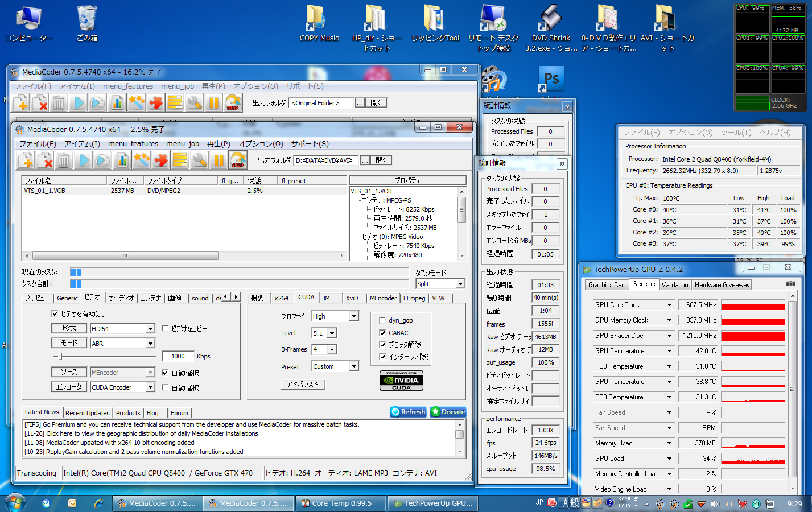Click the blue play (start) icon in the front MediaCoder toolbar
812x512 pixels.
[83, 160]
